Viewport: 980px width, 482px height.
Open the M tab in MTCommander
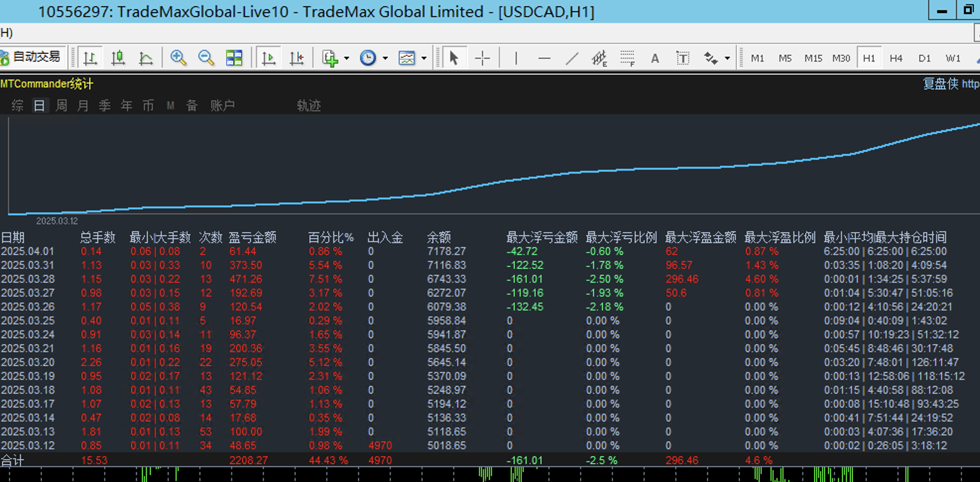(x=170, y=105)
